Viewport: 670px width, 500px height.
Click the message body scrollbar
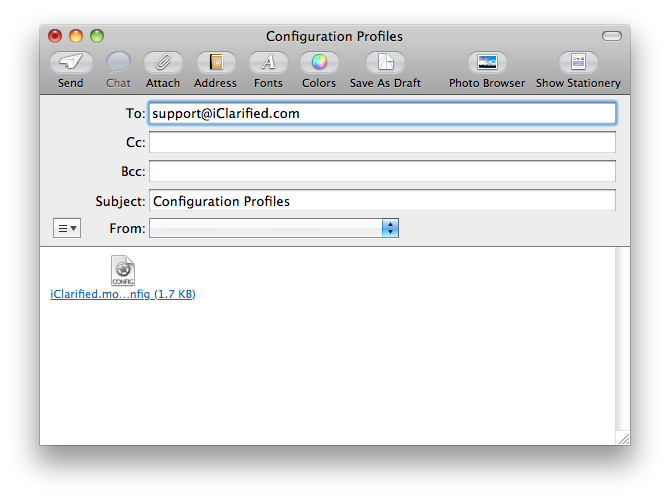[x=623, y=340]
